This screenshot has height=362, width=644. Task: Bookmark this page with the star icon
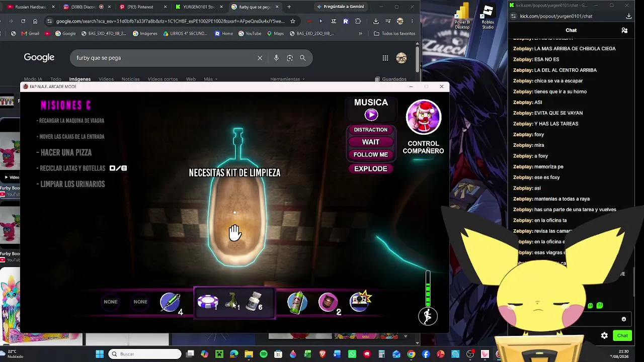293,21
